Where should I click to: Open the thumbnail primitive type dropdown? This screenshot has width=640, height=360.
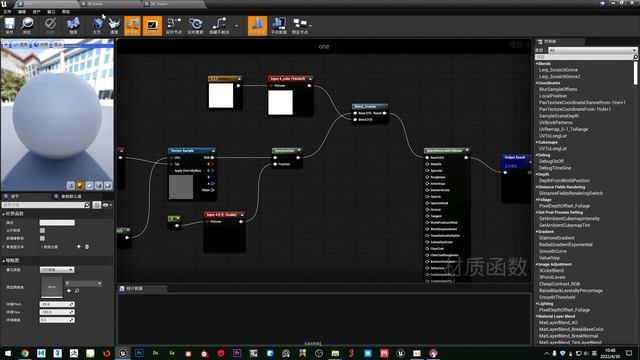57,270
